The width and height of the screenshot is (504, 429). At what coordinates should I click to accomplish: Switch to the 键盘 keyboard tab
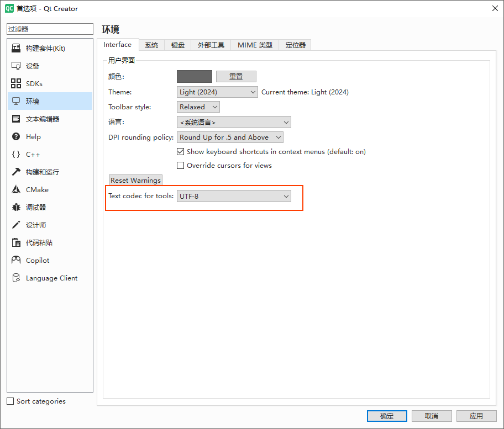(x=178, y=45)
